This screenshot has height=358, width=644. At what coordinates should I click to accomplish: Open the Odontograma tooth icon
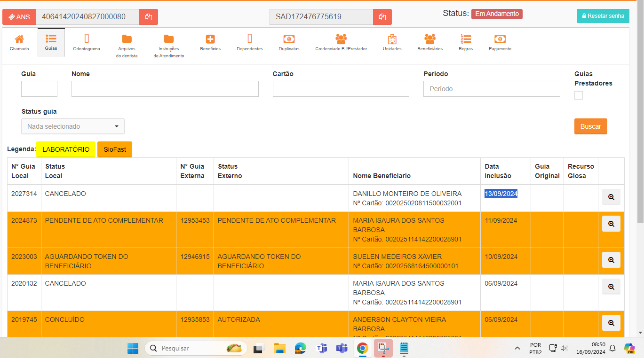click(x=87, y=39)
